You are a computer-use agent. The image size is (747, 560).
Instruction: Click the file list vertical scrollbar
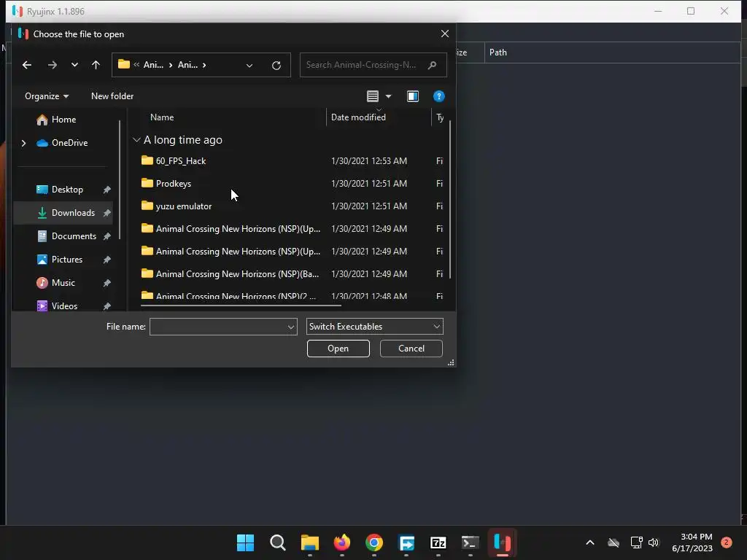pos(449,200)
